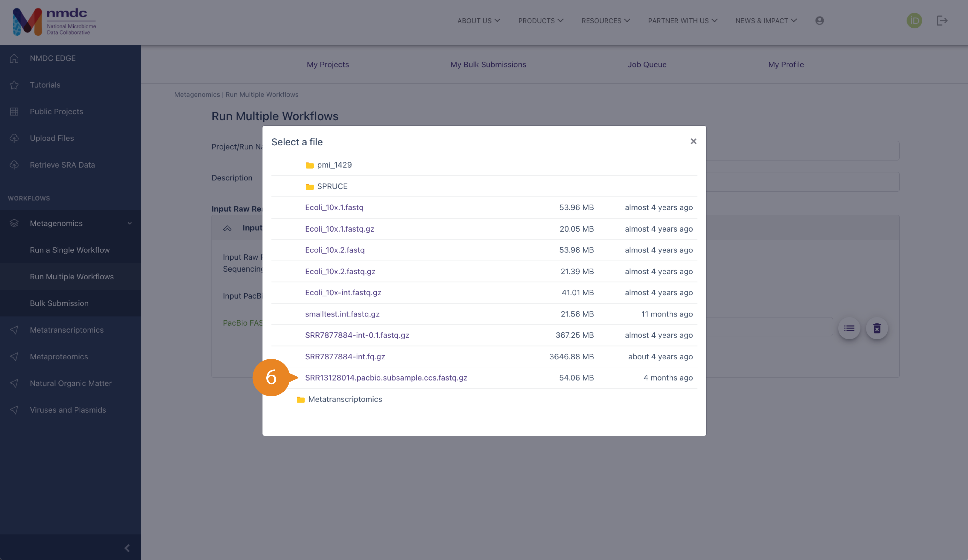
Task: Select Run a Single Workflow
Action: point(70,250)
